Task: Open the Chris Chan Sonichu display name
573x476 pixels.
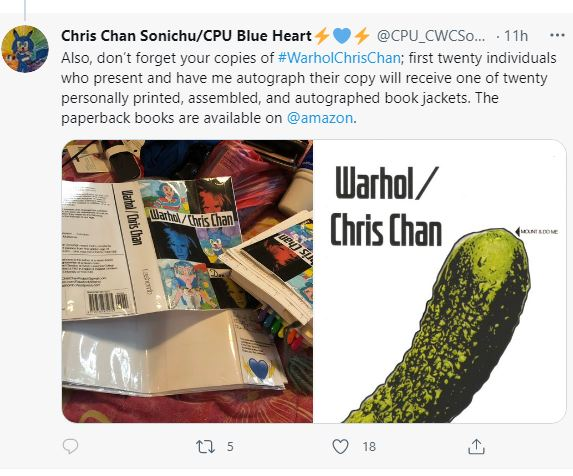Action: [x=186, y=36]
